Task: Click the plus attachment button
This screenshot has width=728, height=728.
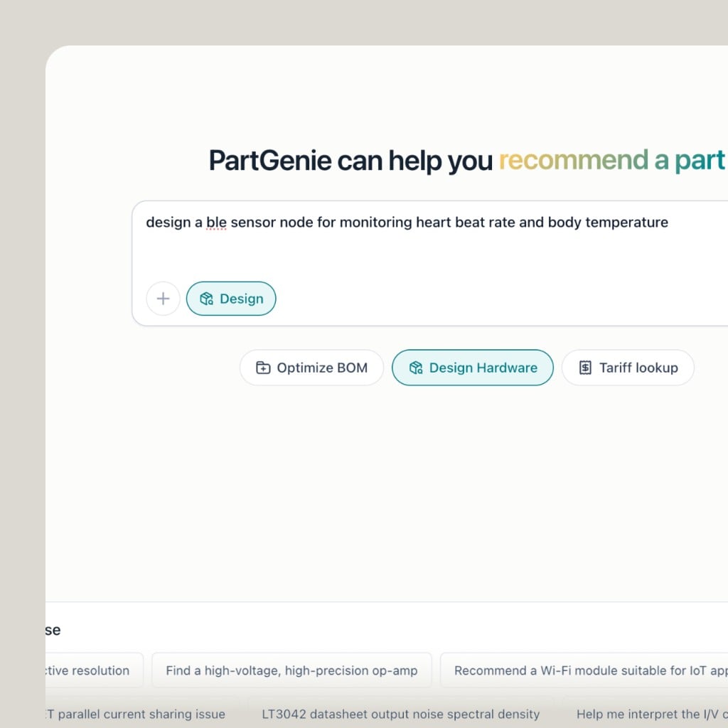Action: (163, 299)
